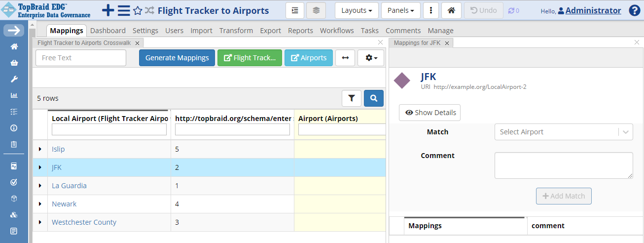Switch to the Settings tab
Screen dimensions: 644x243
(x=145, y=31)
